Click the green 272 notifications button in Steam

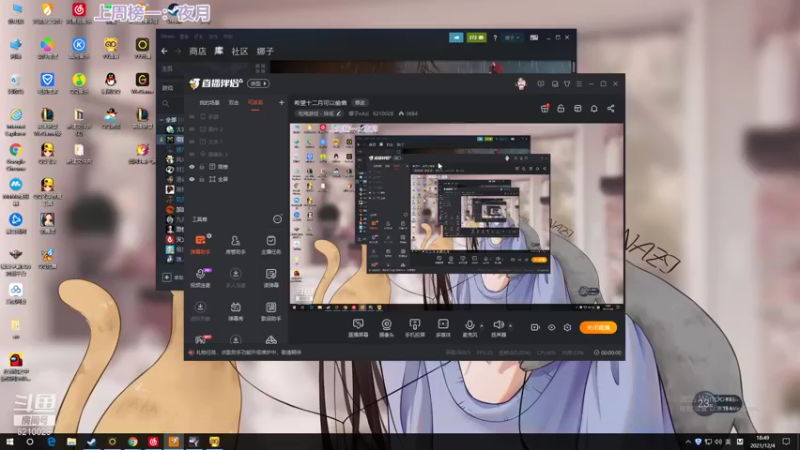click(476, 38)
